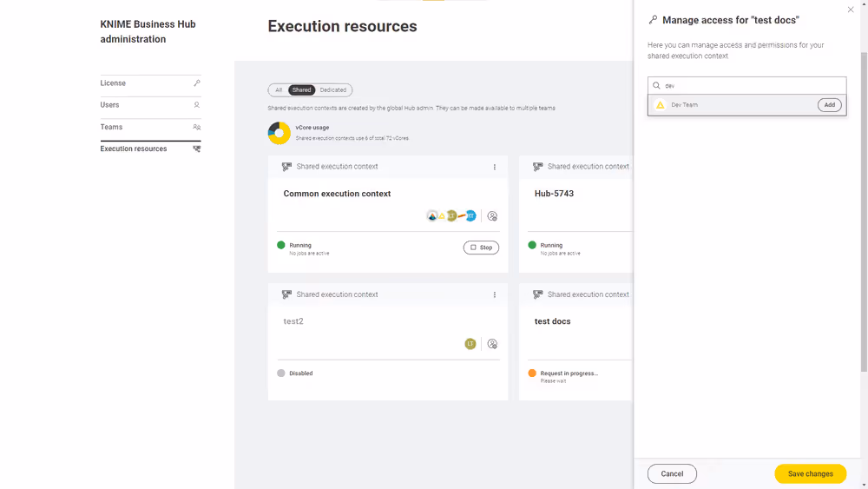Add Dev Team to access list
Screen dimensions: 868x489
(829, 105)
